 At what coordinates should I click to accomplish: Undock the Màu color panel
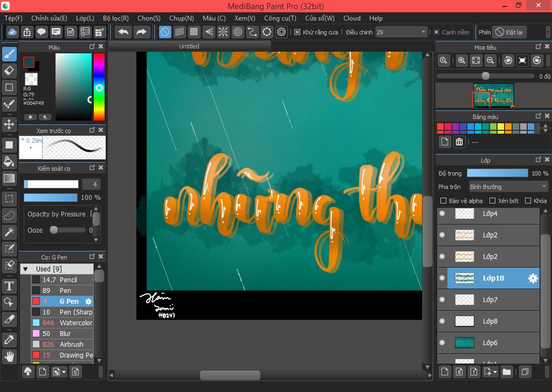coord(92,46)
